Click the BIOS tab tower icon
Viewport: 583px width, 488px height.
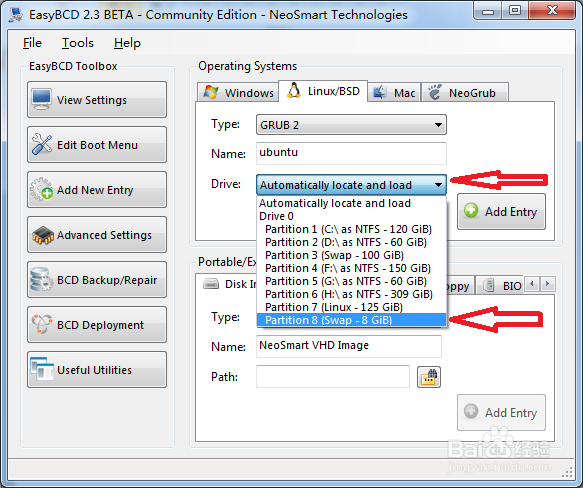click(488, 285)
